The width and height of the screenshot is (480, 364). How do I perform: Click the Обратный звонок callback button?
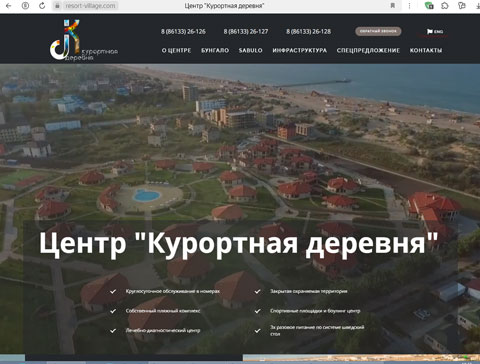click(x=378, y=31)
